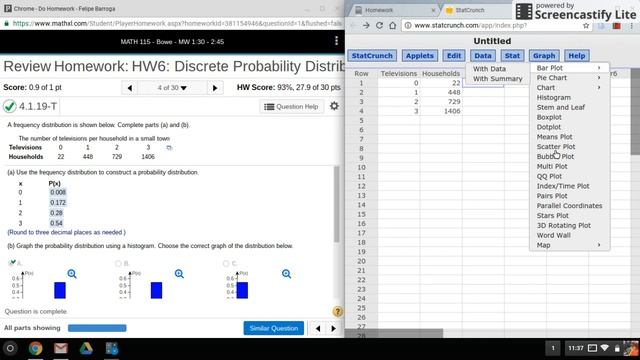Open the Graph menu
The height and width of the screenshot is (360, 640).
[544, 56]
